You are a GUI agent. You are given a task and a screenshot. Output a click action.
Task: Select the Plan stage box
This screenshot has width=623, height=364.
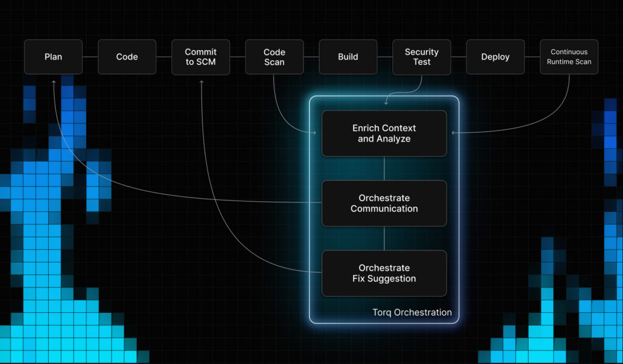[54, 57]
